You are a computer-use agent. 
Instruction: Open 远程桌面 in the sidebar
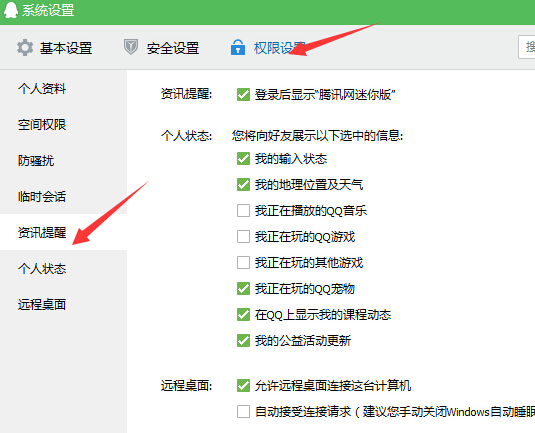tap(42, 304)
